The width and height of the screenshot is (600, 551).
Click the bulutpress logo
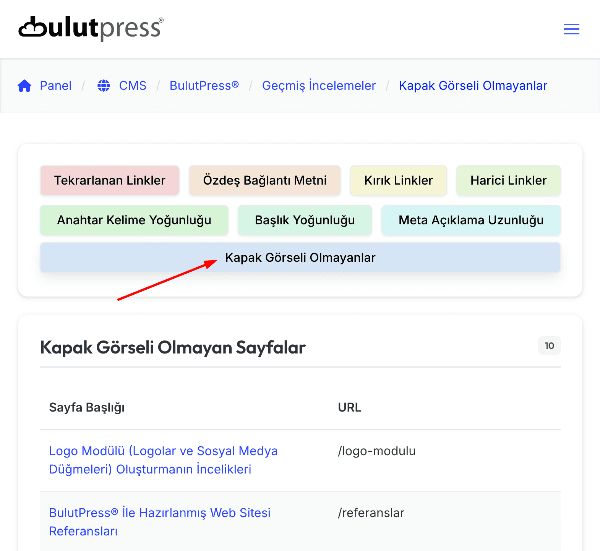(91, 28)
